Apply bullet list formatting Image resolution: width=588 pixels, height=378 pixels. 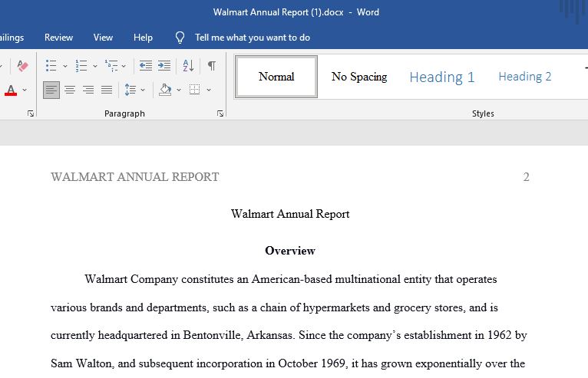click(51, 66)
